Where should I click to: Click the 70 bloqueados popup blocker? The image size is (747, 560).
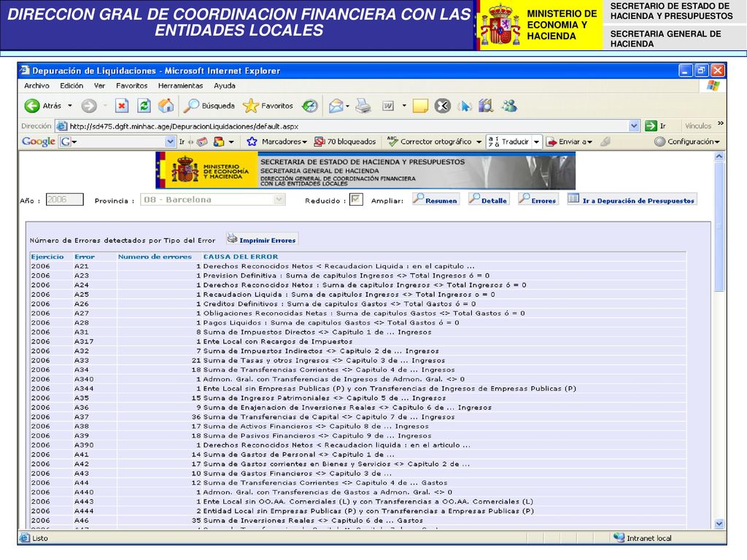[345, 141]
